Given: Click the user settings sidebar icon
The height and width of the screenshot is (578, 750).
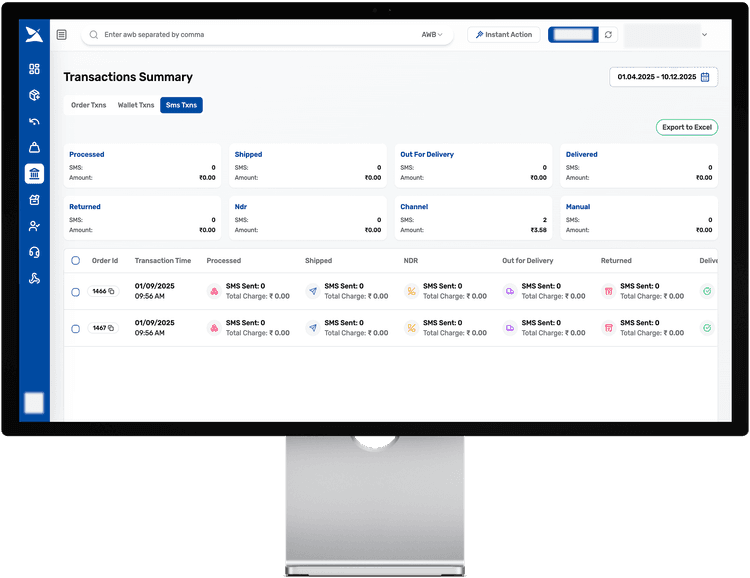Looking at the screenshot, I should click(x=34, y=226).
